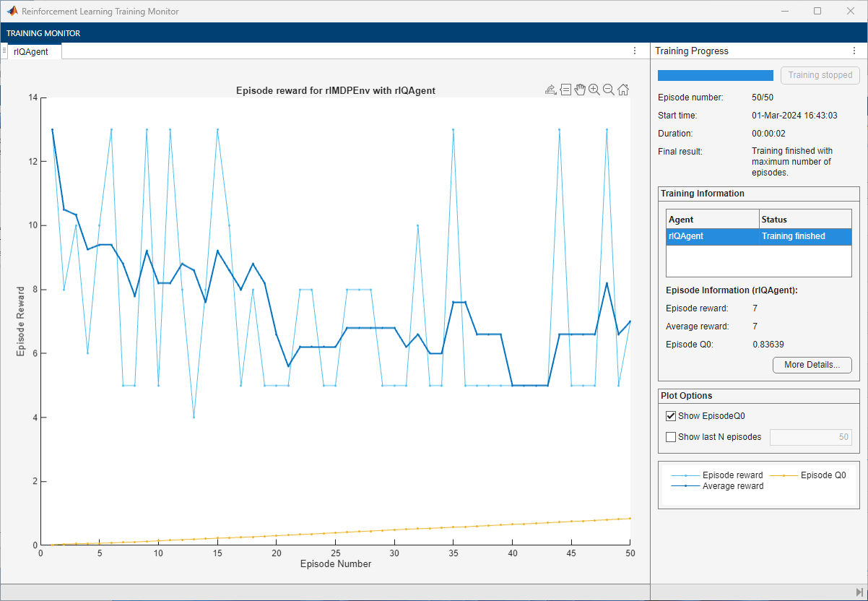Click the Episode Reward y-axis label
The image size is (868, 601).
[21, 321]
